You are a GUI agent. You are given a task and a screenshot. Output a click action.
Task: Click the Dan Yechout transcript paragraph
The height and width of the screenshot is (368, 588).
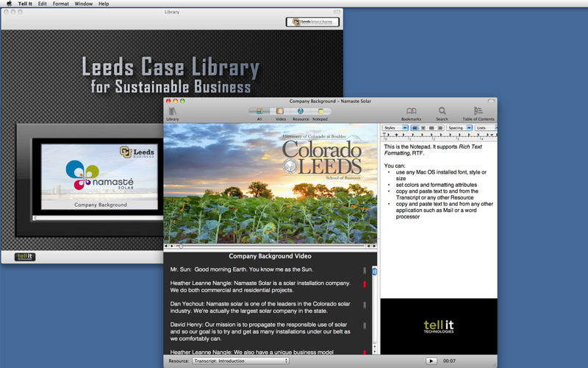(260, 307)
